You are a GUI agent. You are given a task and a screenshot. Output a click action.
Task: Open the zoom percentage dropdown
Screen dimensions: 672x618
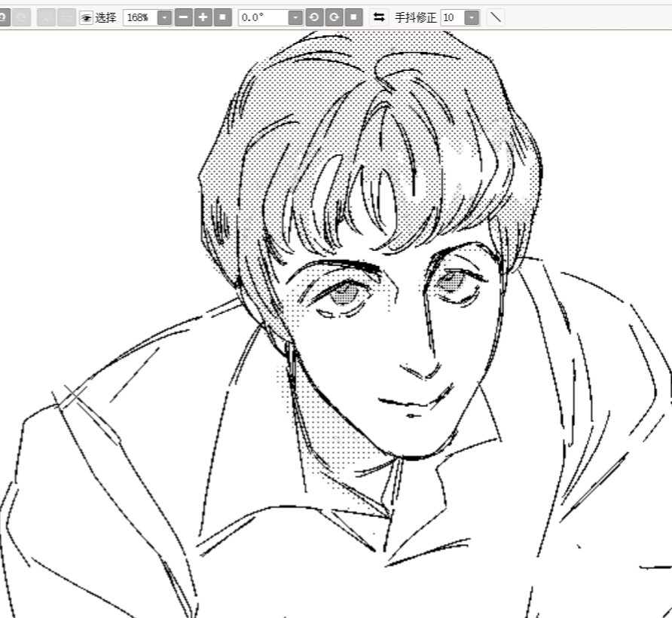tap(164, 17)
